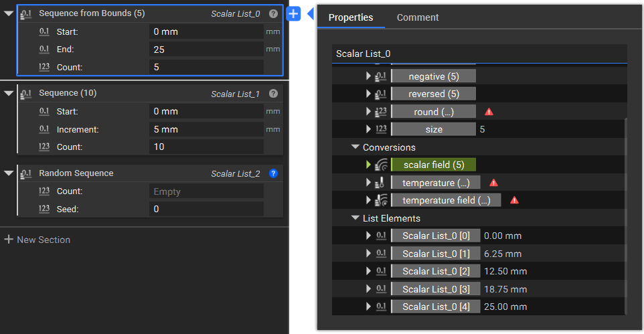
Task: Expand the Scalar List_0 [2] element
Action: pyautogui.click(x=369, y=271)
